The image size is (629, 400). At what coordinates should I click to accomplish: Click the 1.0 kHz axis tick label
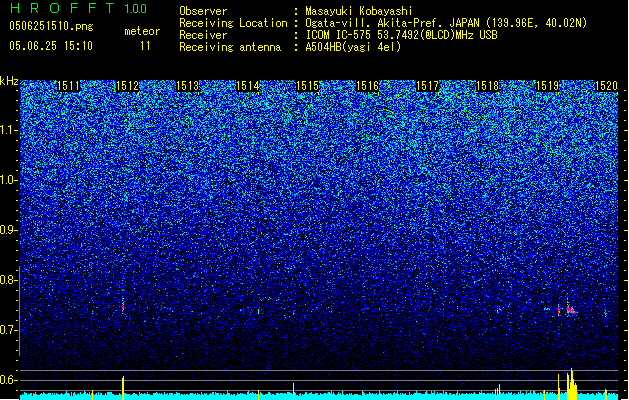coord(9,180)
